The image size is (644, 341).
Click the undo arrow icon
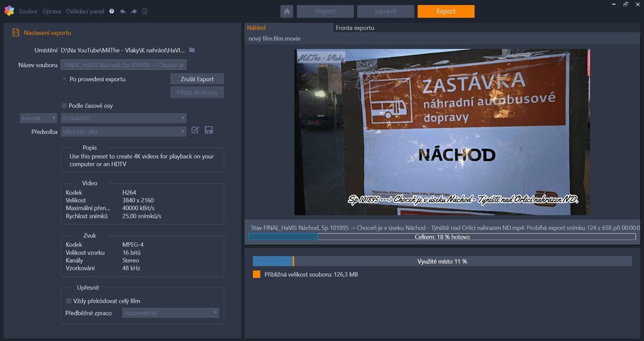pos(123,11)
